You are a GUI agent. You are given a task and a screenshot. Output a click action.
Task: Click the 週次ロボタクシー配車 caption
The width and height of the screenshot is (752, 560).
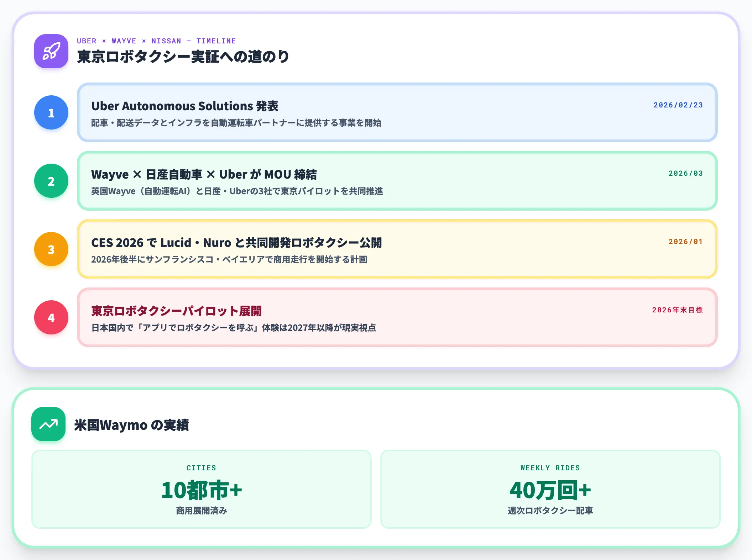pos(550,511)
